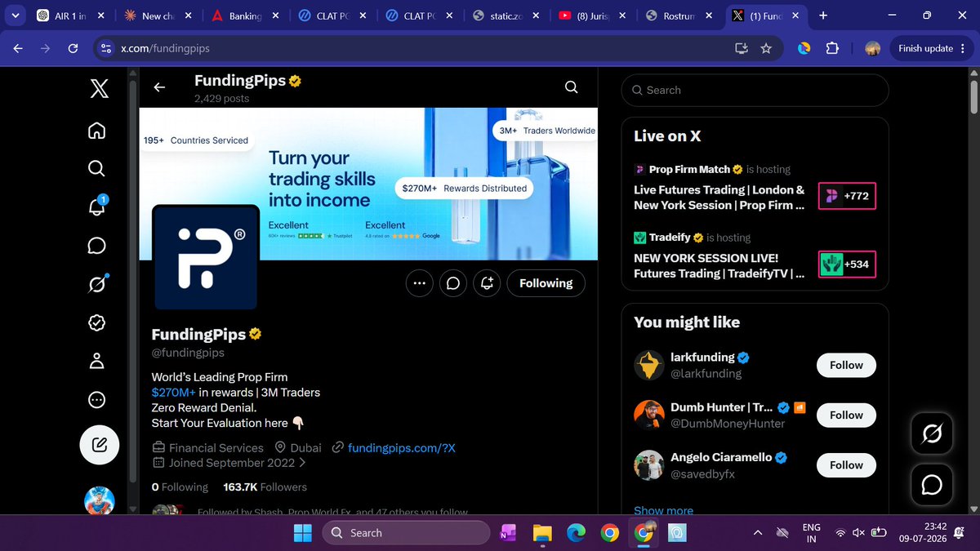Screen dimensions: 980x551
Task: Open the Chrome profile avatar
Action: click(x=872, y=48)
